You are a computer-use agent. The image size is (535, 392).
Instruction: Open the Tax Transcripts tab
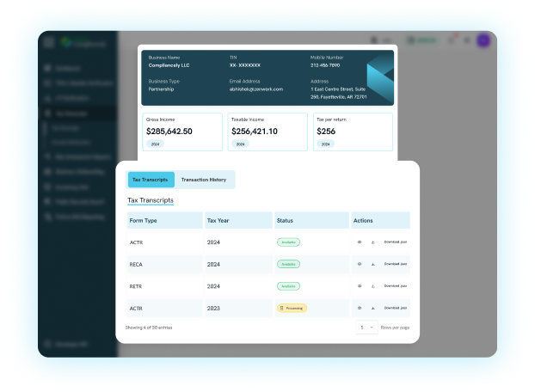tap(151, 180)
